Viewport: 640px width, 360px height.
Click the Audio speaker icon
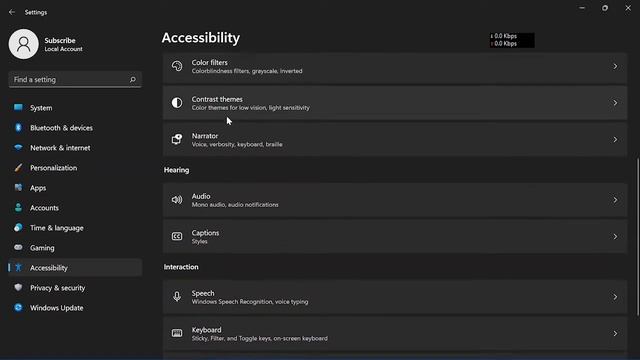[x=177, y=200]
